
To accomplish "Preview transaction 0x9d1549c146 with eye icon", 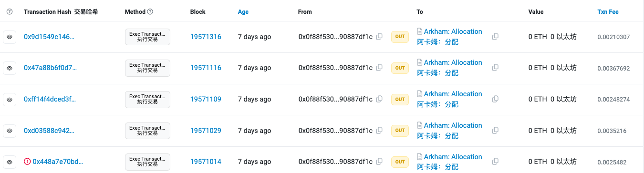I will [x=10, y=37].
